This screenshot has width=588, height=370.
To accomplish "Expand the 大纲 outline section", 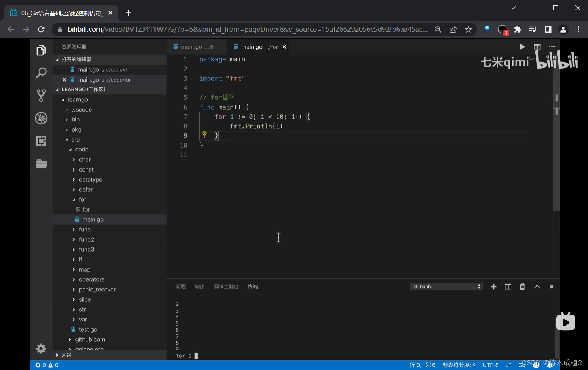I will [x=109, y=355].
